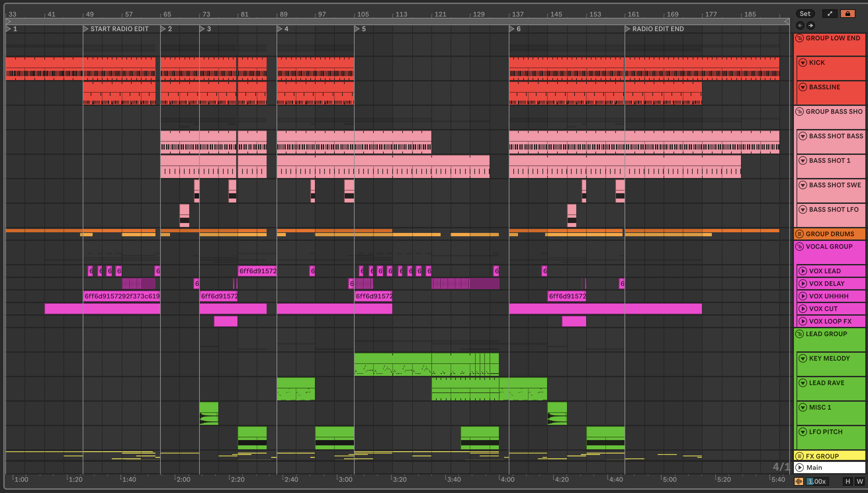Click the FX GROUP fold icon

point(800,456)
